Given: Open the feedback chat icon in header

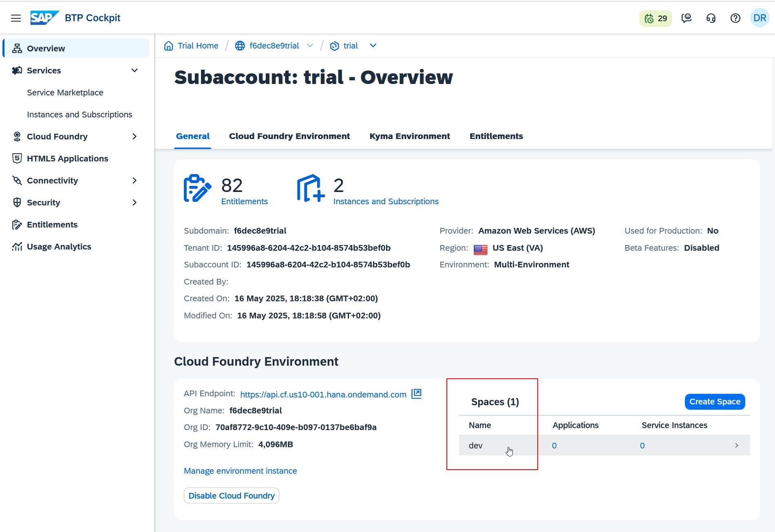Looking at the screenshot, I should pyautogui.click(x=687, y=18).
